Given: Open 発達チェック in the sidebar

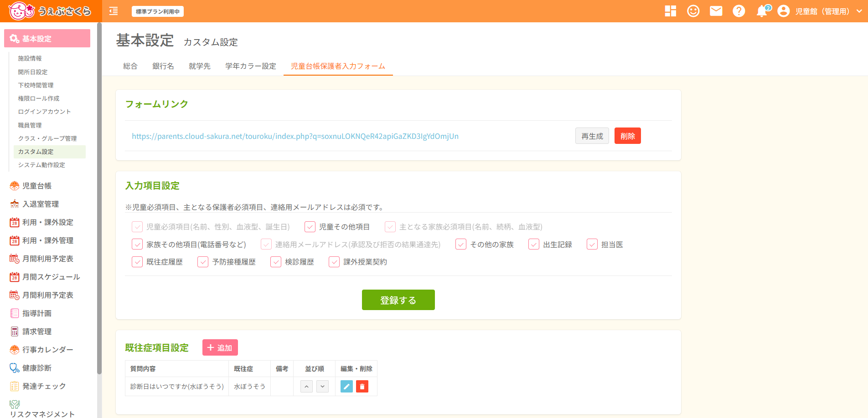Looking at the screenshot, I should 44,386.
